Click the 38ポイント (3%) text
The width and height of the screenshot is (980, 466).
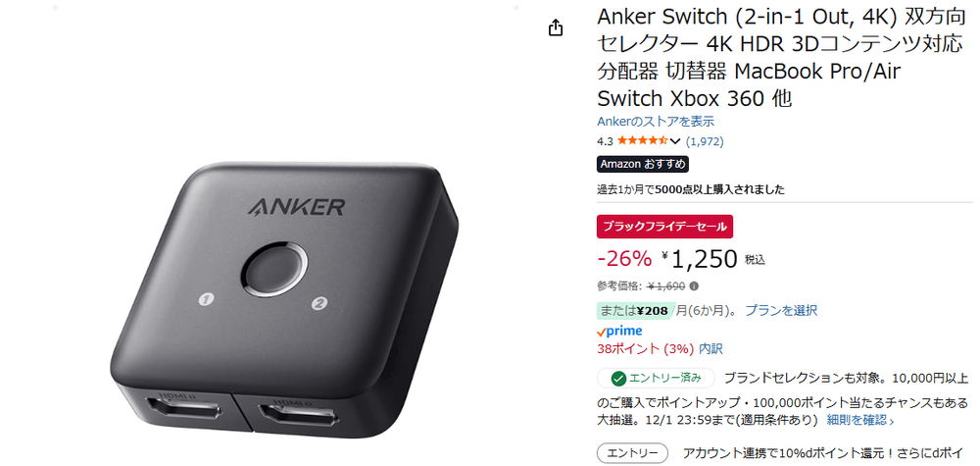(x=644, y=349)
